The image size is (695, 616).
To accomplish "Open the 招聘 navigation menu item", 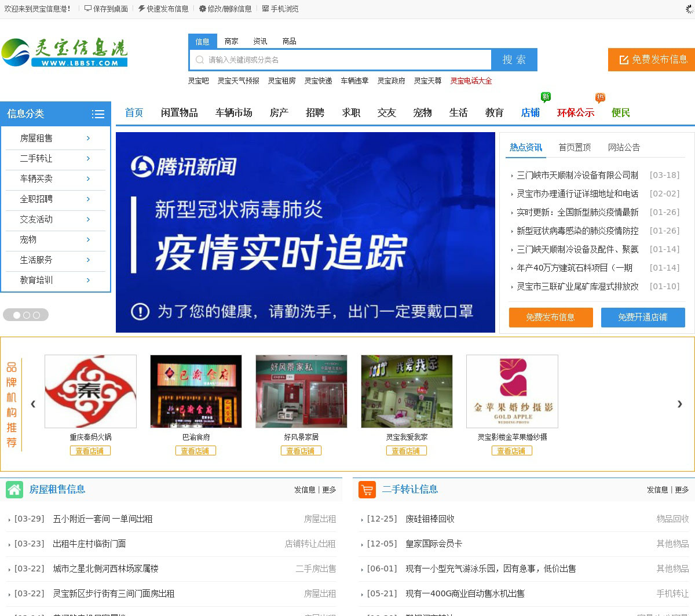I will (x=314, y=113).
